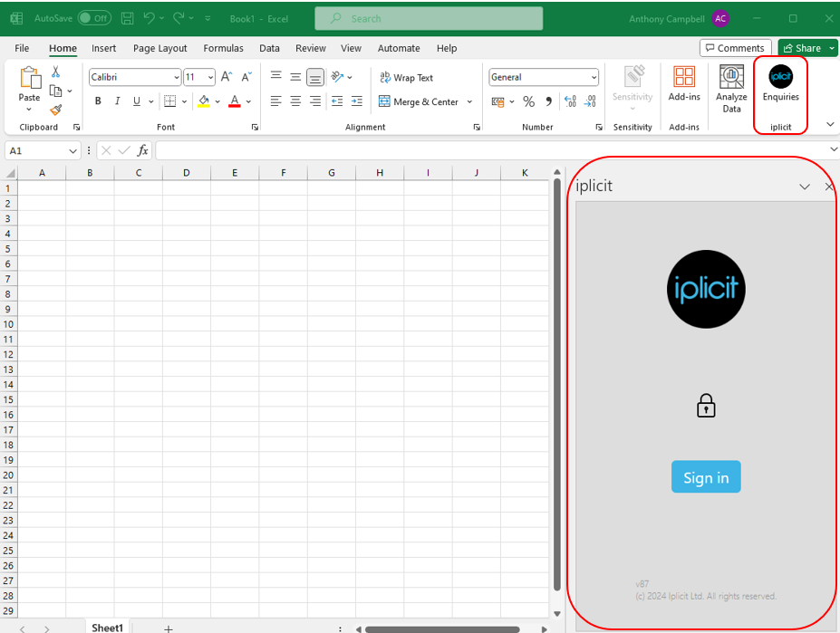Screen dimensions: 840x633
Task: Toggle AutoSave switch on
Action: [94, 18]
